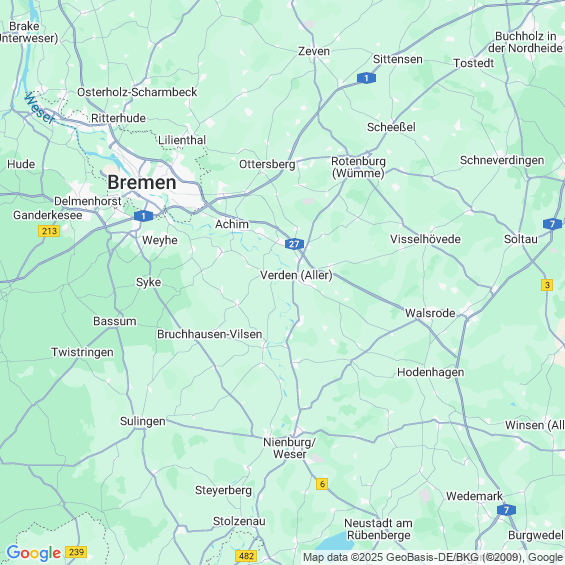Click the yellow 239 road badge
Image resolution: width=565 pixels, height=565 pixels.
point(76,552)
